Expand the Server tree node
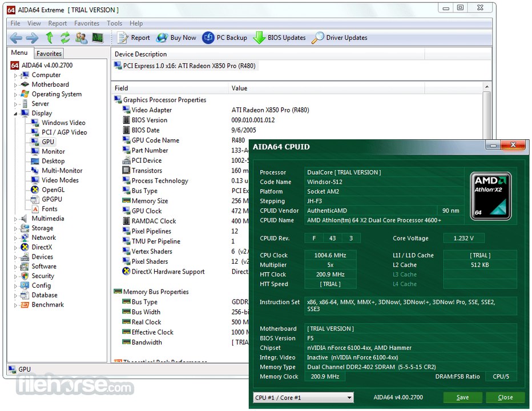The image size is (532, 411). click(15, 104)
